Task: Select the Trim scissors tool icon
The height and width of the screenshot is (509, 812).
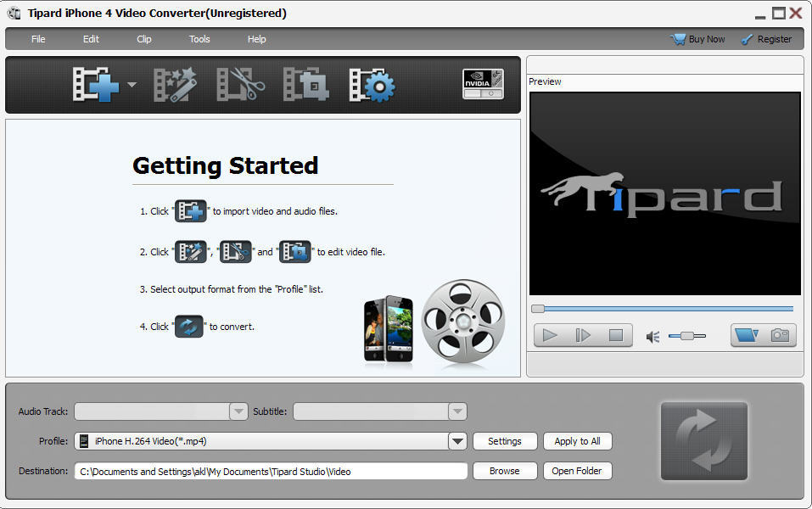Action: tap(240, 84)
